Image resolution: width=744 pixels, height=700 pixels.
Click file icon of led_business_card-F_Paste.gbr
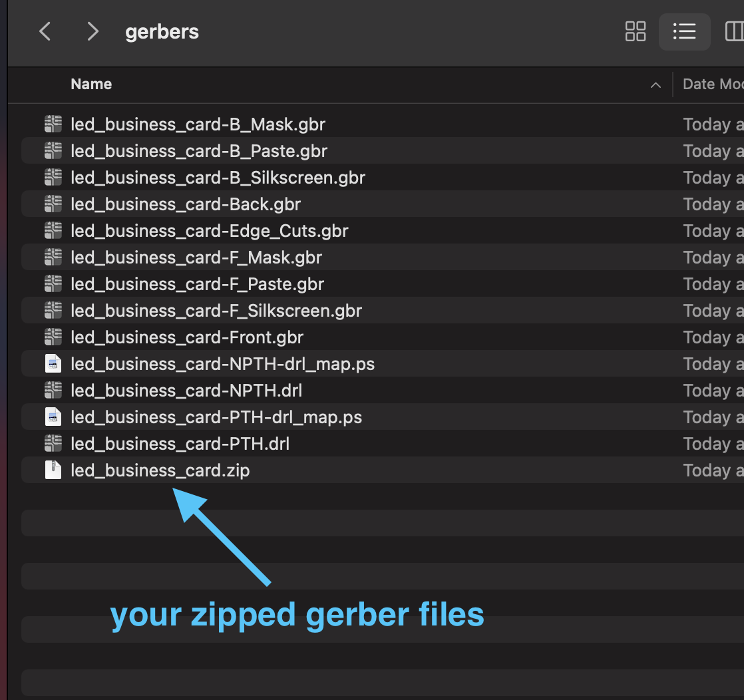pyautogui.click(x=53, y=283)
